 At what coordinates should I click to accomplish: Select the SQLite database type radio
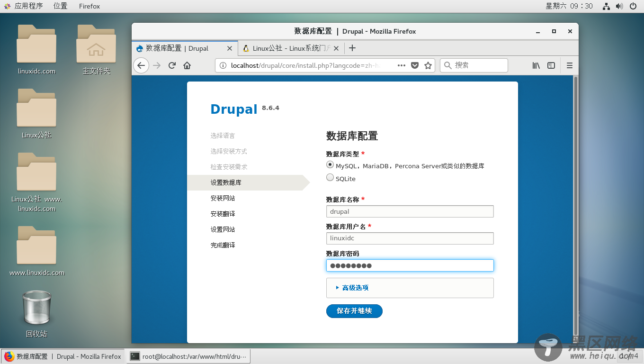(330, 178)
